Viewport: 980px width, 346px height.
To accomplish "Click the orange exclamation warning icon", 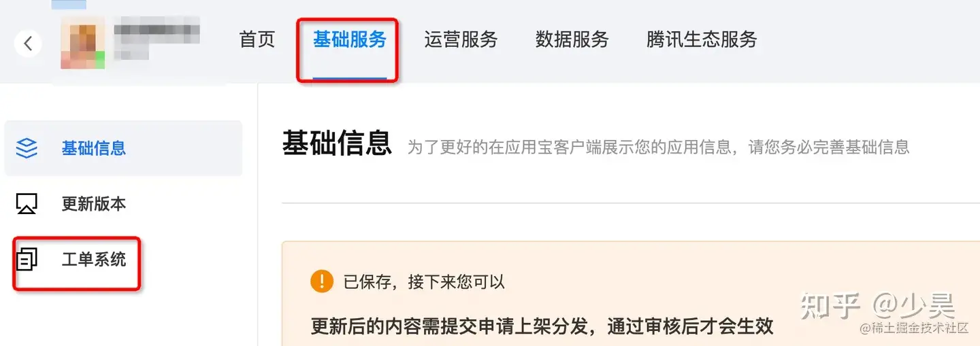I will tap(322, 281).
